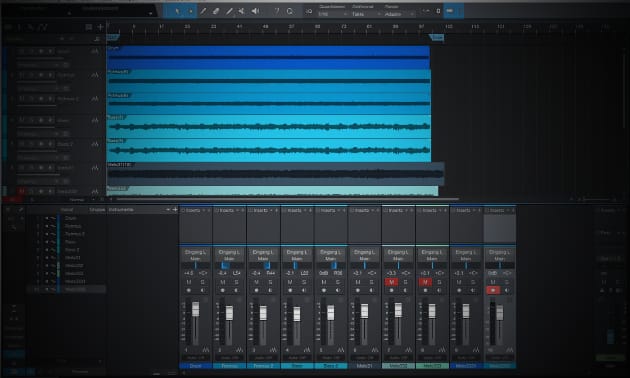Select Drum in the console channel list

tap(70, 218)
